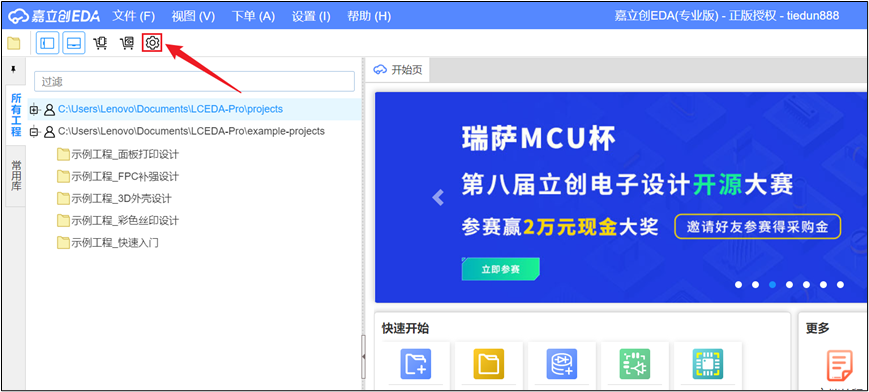Click the yellow open-project folder quick-start icon
Image resolution: width=869 pixels, height=392 pixels.
coord(488,364)
